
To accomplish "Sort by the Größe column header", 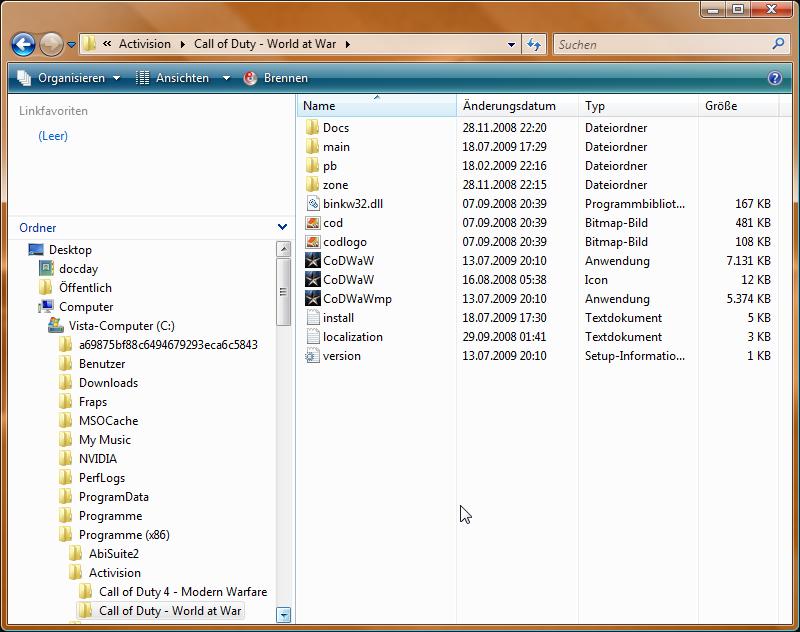I will 738,106.
